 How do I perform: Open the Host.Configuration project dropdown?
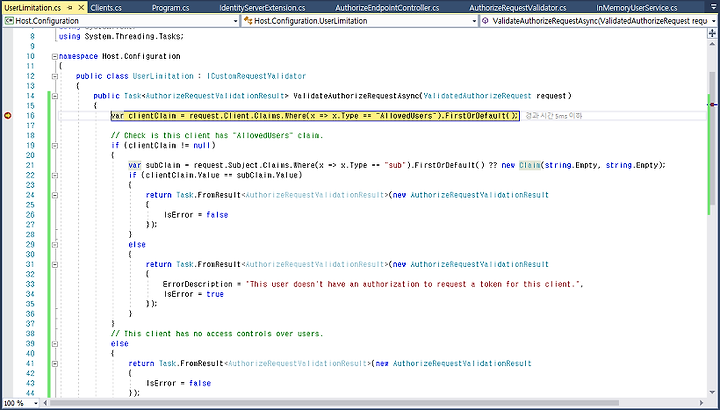point(236,21)
